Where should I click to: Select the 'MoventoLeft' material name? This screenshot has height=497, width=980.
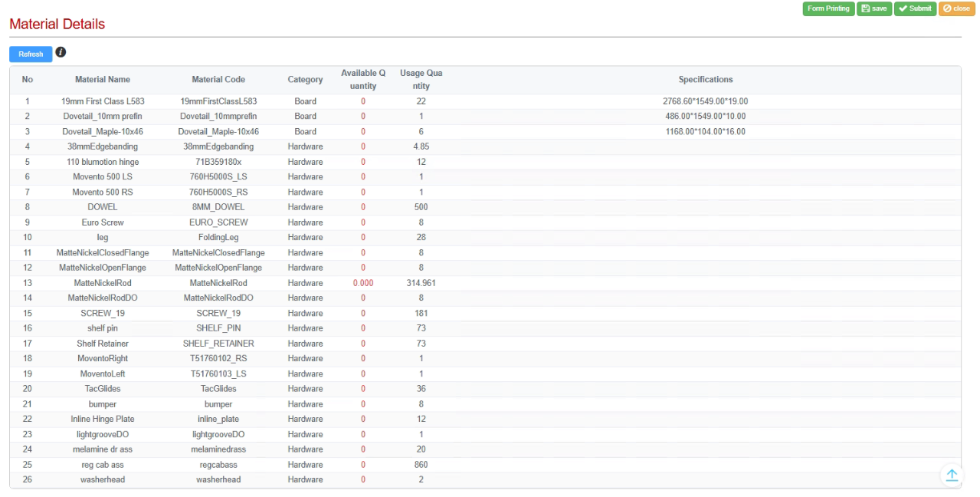tap(103, 374)
